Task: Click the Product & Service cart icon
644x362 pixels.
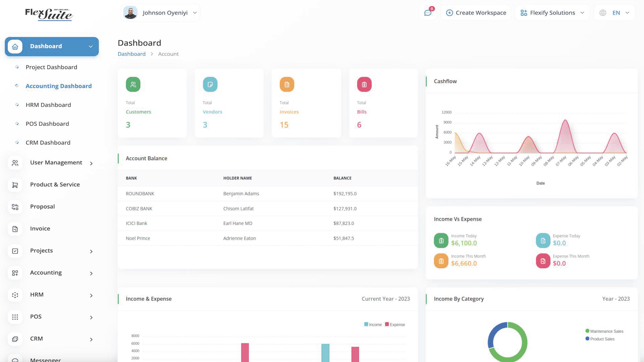Action: [x=15, y=185]
